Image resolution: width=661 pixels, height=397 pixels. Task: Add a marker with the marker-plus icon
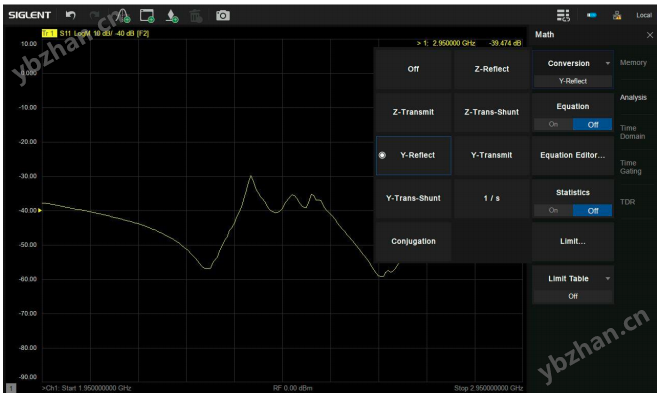click(x=172, y=16)
